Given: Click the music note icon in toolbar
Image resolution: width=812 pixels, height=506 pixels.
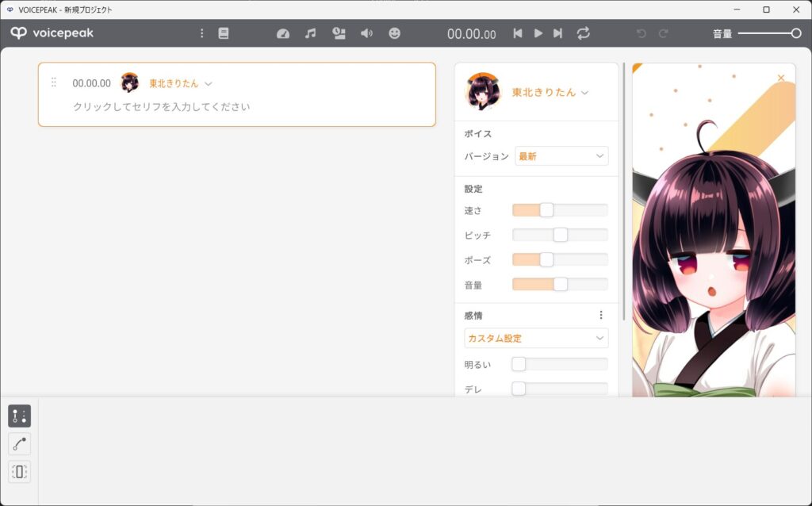Looking at the screenshot, I should tap(310, 33).
